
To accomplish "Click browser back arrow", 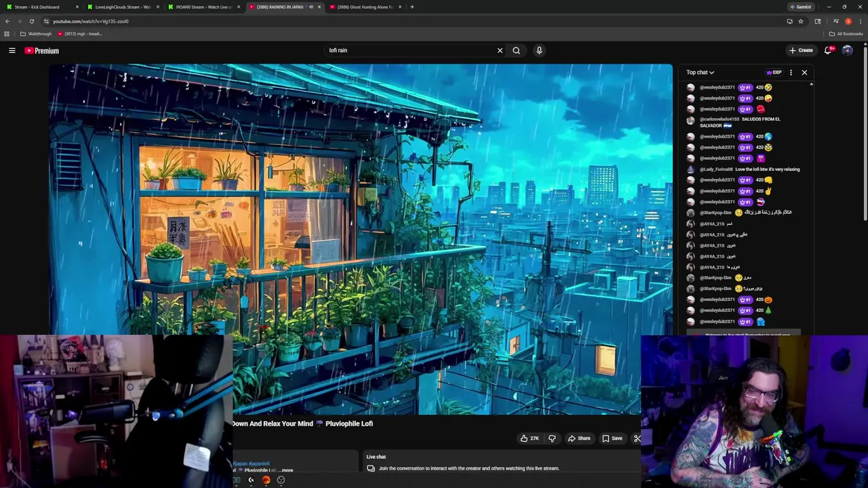I will (7, 21).
